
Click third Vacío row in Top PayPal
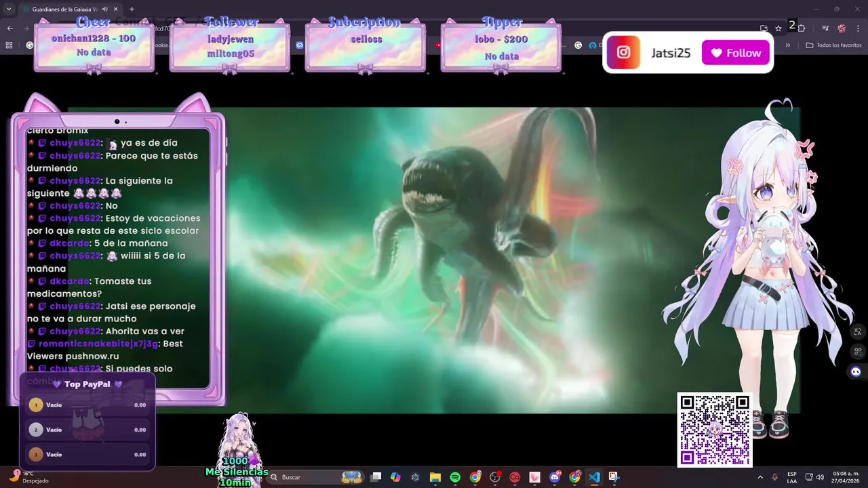coord(87,454)
